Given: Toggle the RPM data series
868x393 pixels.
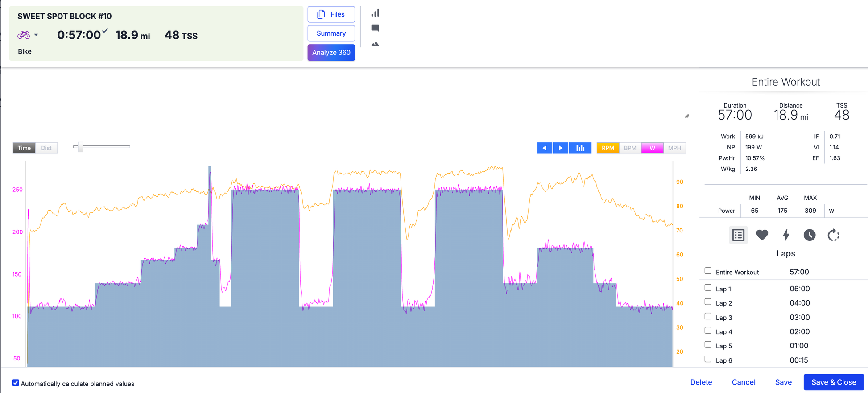Looking at the screenshot, I should tap(608, 148).
